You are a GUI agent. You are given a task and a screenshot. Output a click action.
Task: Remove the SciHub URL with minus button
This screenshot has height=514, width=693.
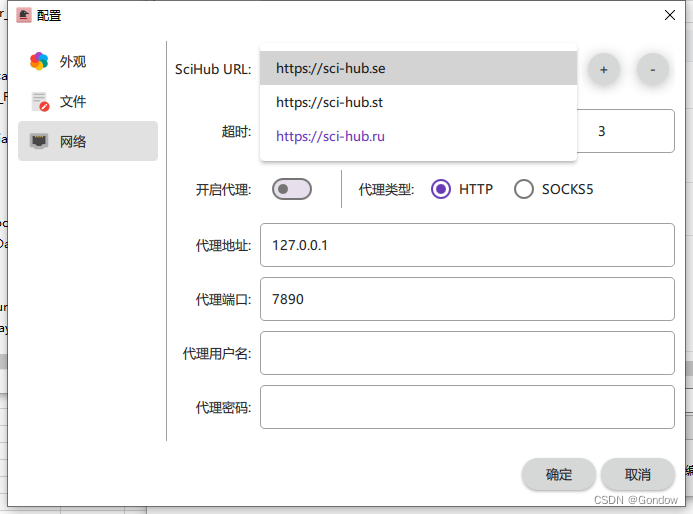(x=653, y=70)
